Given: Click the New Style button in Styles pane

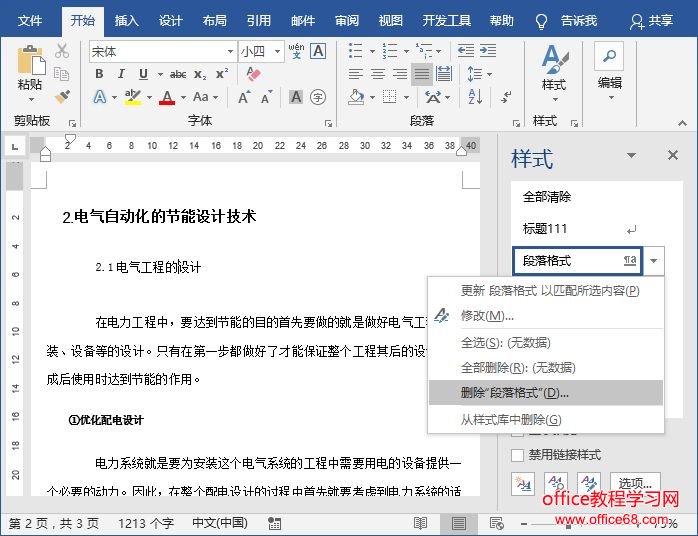Looking at the screenshot, I should 522,484.
